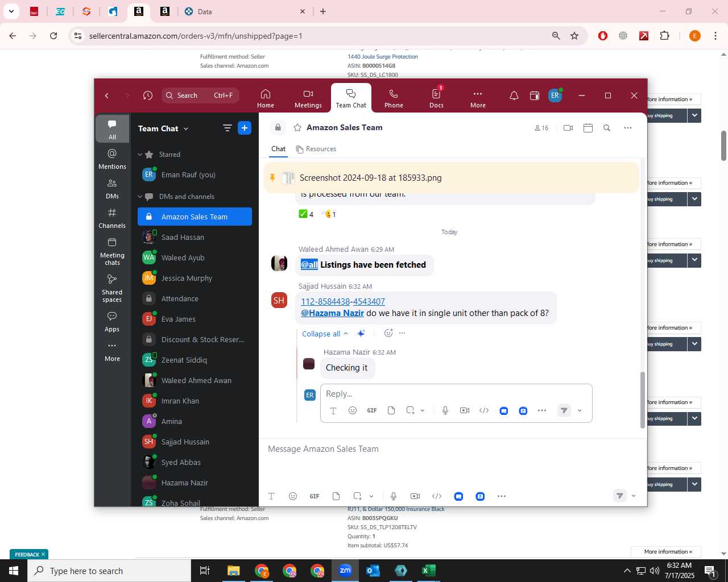Open send options arrow in the reply box

[x=580, y=410]
